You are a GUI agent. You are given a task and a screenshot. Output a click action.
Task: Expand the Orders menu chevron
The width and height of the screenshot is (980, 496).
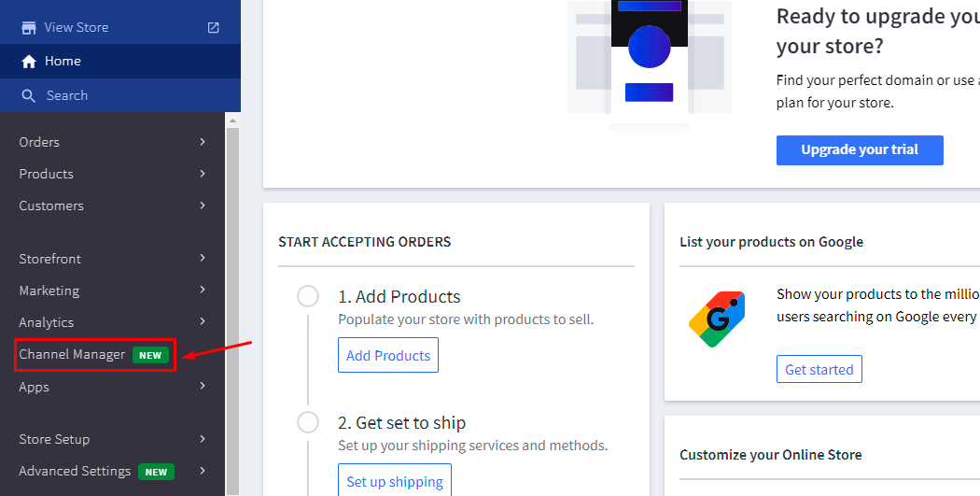click(x=203, y=142)
